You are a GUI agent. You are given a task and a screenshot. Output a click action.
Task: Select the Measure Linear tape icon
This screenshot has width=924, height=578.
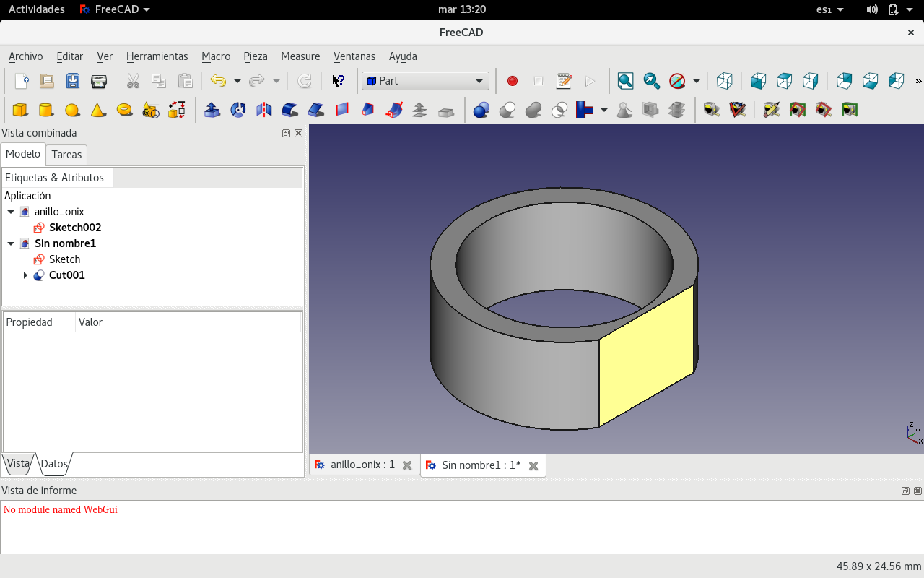pyautogui.click(x=712, y=110)
